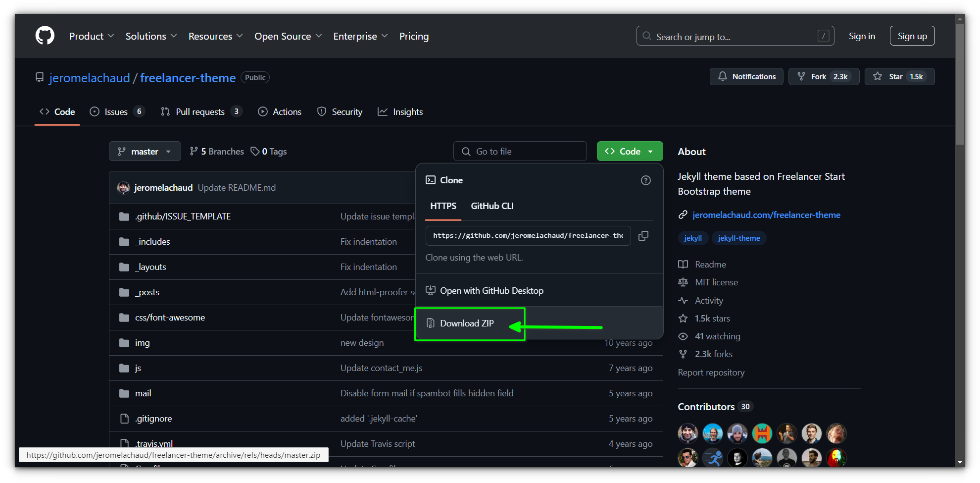
Task: Choose Open with GitHub Desktop
Action: [491, 291]
